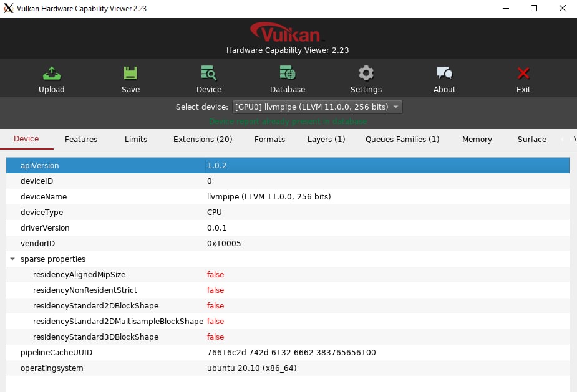Click the llvmpipe deviceName value
577x392 pixels.
point(269,197)
